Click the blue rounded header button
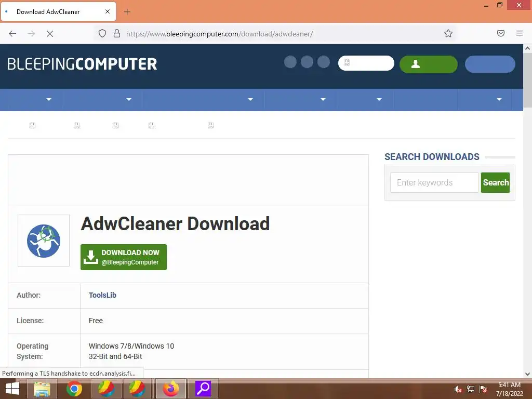Screen dimensions: 532x399 tap(490, 64)
